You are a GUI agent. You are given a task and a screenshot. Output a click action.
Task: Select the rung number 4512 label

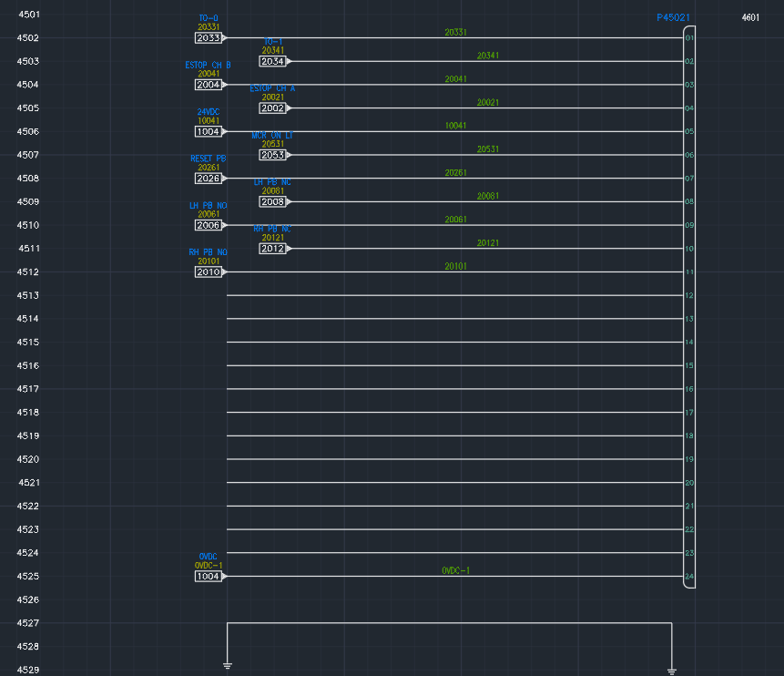27,271
